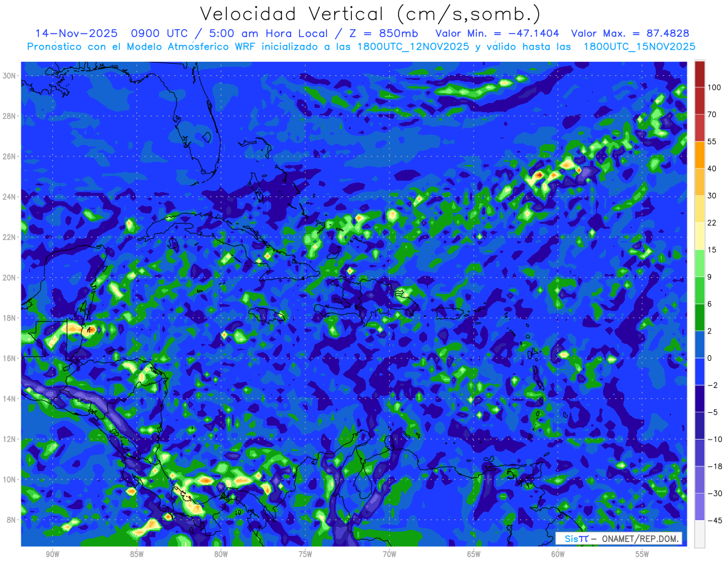Viewport: 728px width, 562px height.
Task: Click the "Valor Max. = 87.4828" value
Action: (x=630, y=33)
